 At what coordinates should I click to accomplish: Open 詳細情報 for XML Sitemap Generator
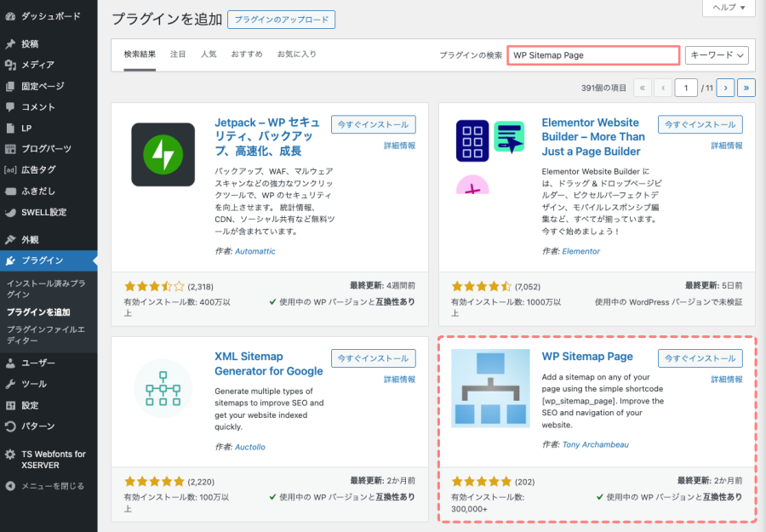click(400, 380)
